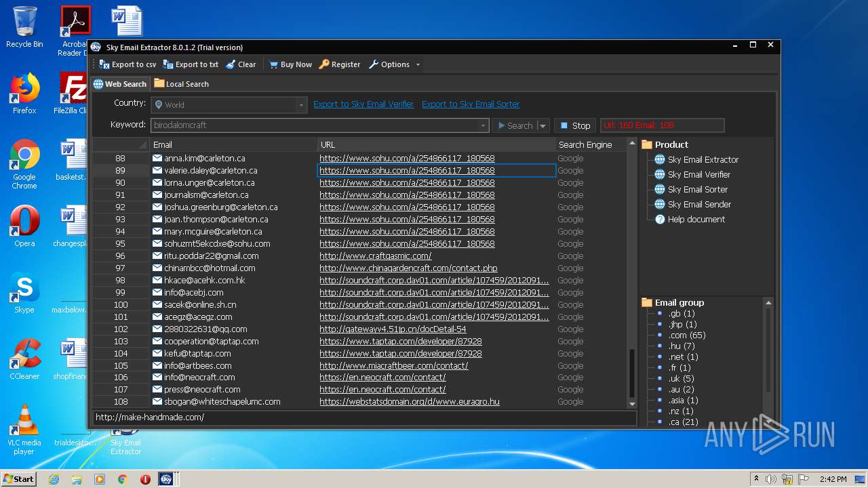Open the Firefox desktop shortcut
868x488 pixels.
tap(24, 94)
